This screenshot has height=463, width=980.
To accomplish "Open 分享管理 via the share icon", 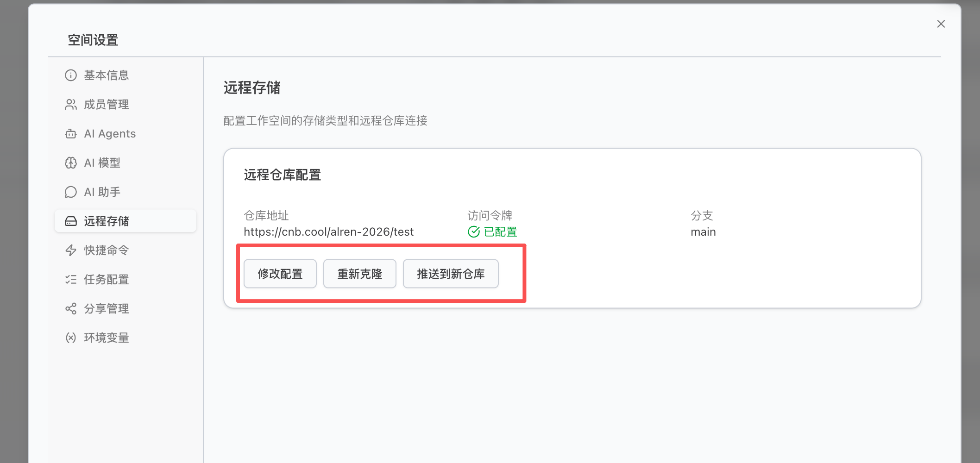I will point(70,308).
